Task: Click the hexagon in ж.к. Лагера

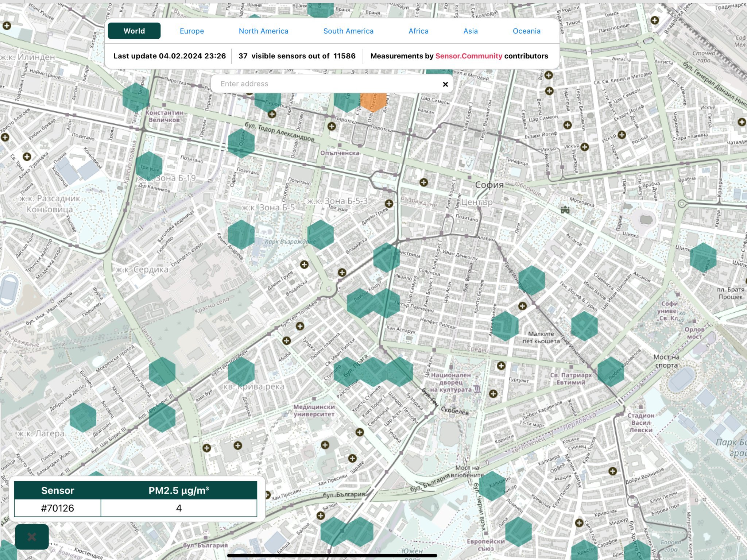Action: [x=83, y=417]
